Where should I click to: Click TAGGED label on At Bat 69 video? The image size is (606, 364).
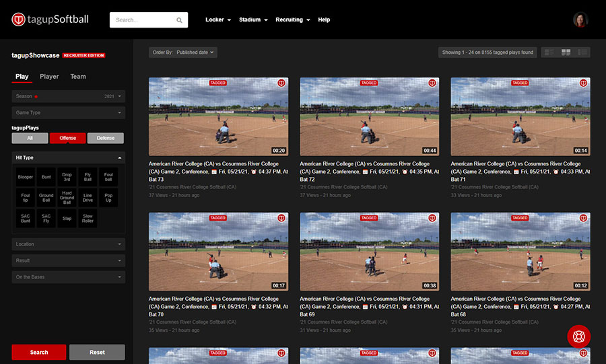click(369, 218)
